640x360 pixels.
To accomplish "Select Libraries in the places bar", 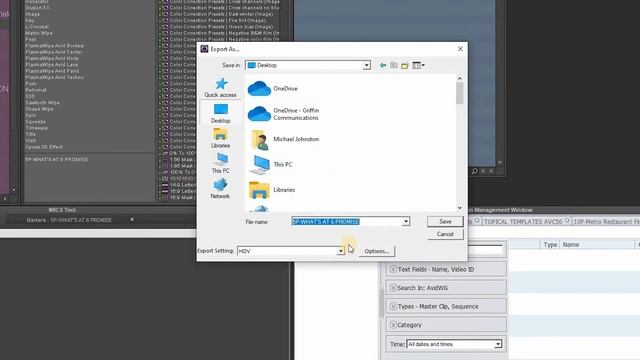I will (220, 138).
